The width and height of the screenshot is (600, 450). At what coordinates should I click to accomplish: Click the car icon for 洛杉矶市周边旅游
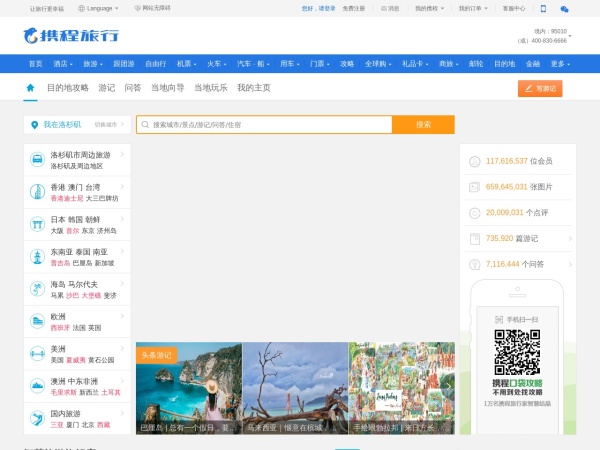pos(36,159)
